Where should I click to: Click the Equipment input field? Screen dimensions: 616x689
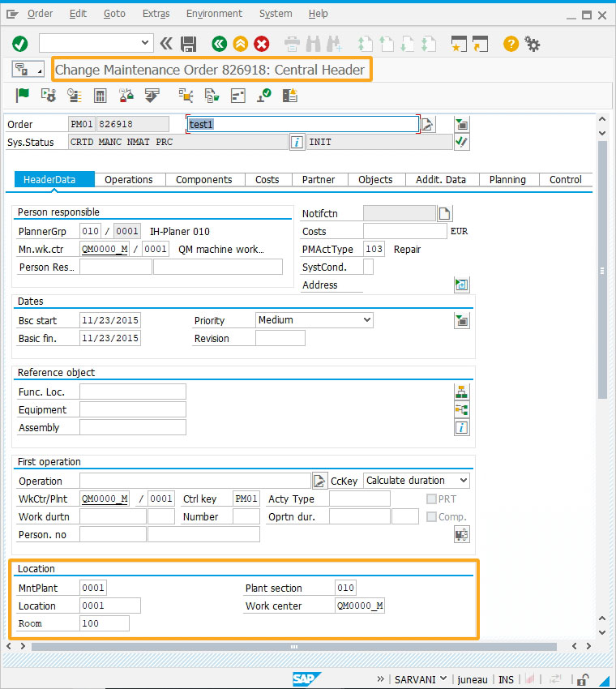click(133, 409)
